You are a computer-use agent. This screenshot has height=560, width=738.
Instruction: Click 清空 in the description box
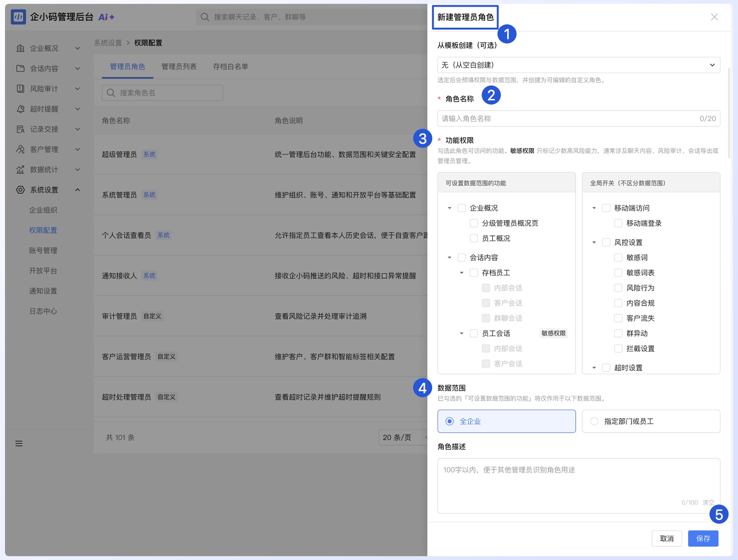pyautogui.click(x=708, y=502)
